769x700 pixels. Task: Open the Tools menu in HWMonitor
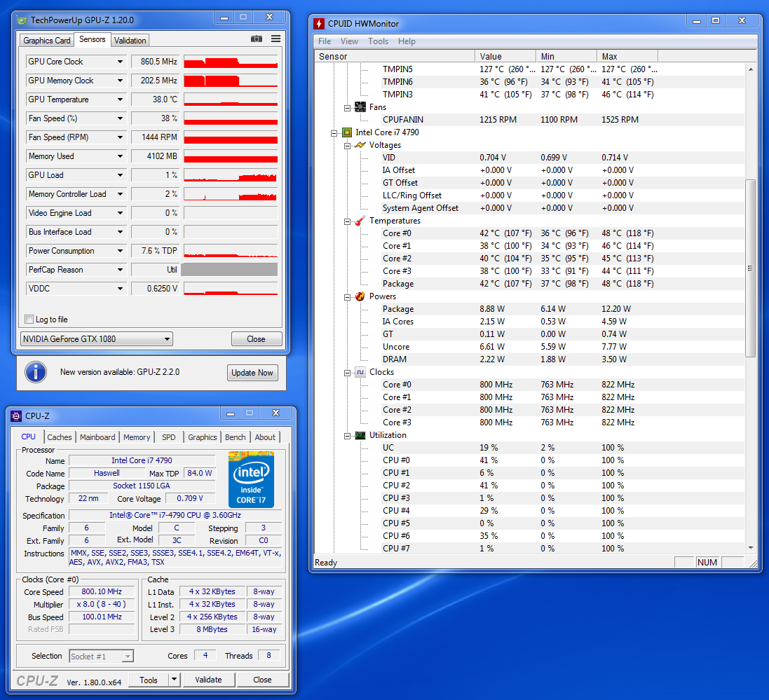pyautogui.click(x=378, y=41)
